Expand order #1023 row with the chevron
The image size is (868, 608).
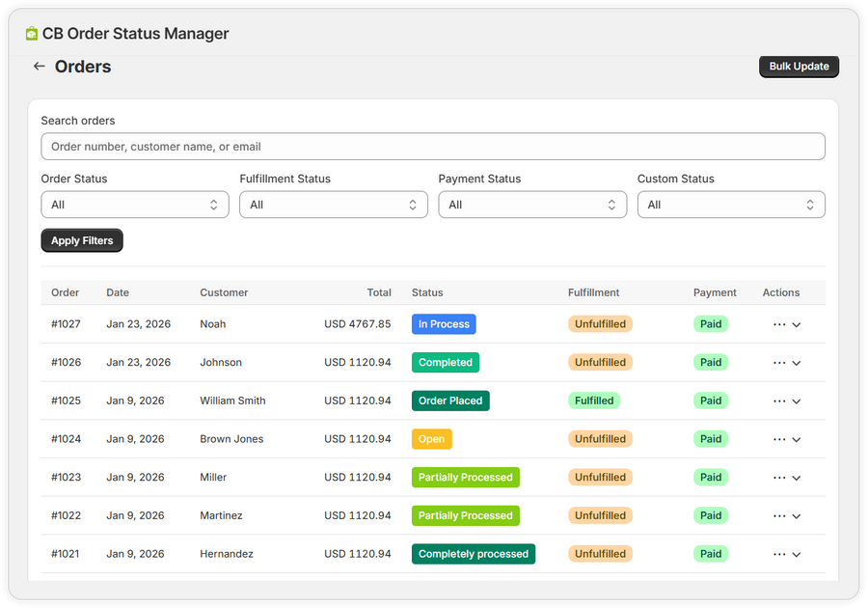point(797,478)
